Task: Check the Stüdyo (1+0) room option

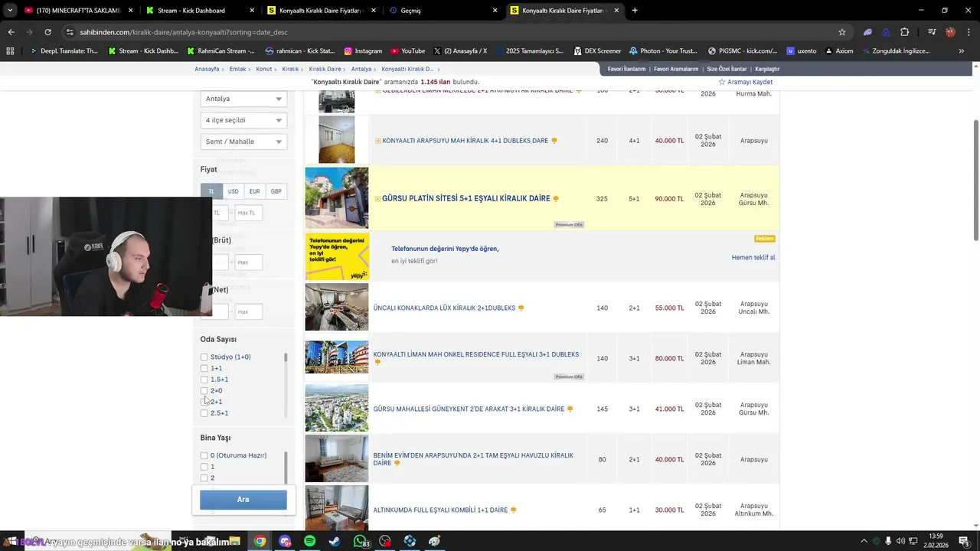Action: (x=204, y=357)
